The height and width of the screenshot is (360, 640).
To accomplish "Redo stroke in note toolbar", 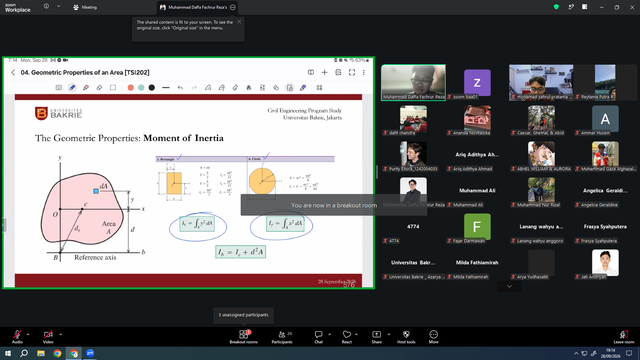I will point(194,87).
